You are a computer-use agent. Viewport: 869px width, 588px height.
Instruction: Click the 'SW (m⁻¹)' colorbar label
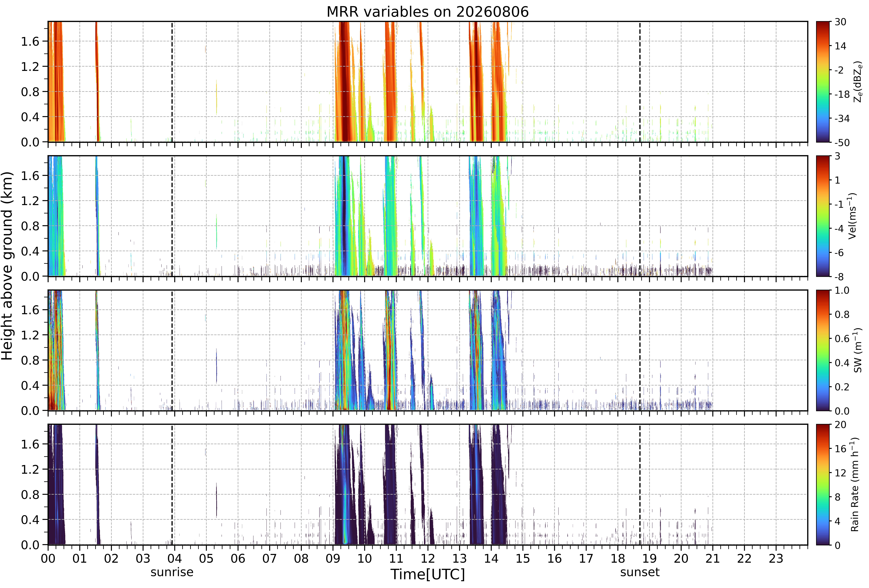pyautogui.click(x=858, y=350)
